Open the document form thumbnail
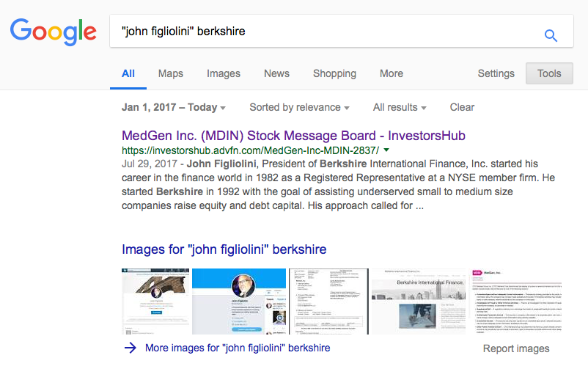 [329, 302]
